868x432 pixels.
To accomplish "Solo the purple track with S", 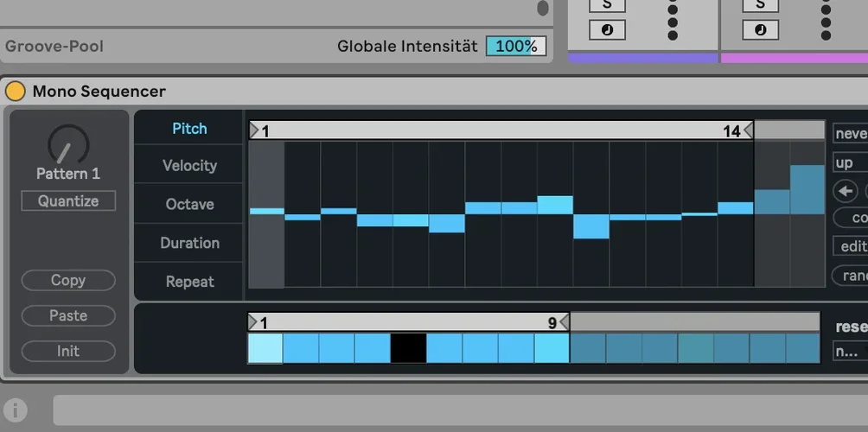I will [607, 5].
